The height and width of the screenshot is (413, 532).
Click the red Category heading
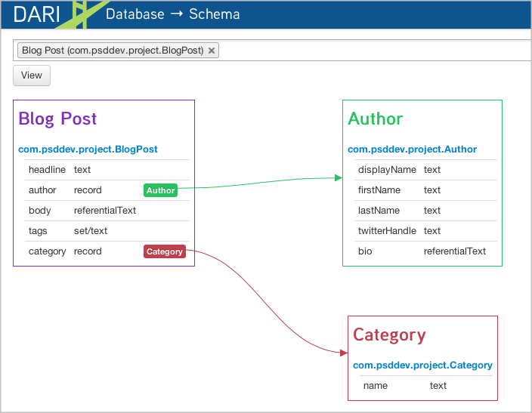coord(389,335)
